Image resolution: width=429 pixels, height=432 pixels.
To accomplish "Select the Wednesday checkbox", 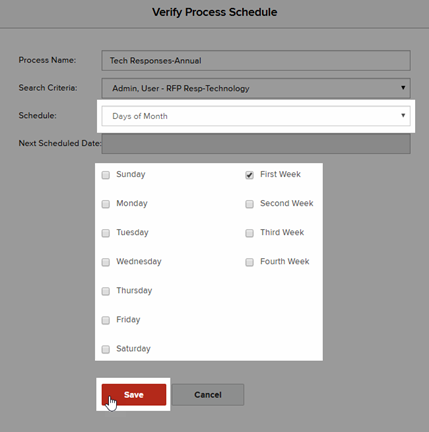I will pyautogui.click(x=106, y=262).
